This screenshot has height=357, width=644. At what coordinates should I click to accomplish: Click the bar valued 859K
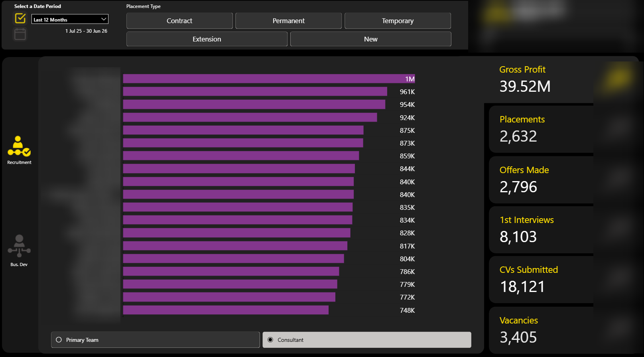[x=241, y=156]
